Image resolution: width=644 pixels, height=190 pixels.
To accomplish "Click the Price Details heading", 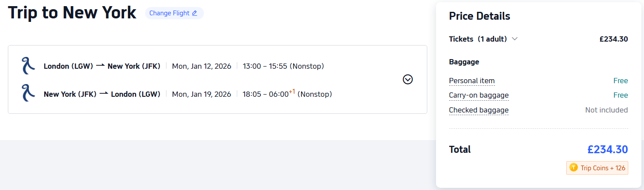I will pos(480,16).
